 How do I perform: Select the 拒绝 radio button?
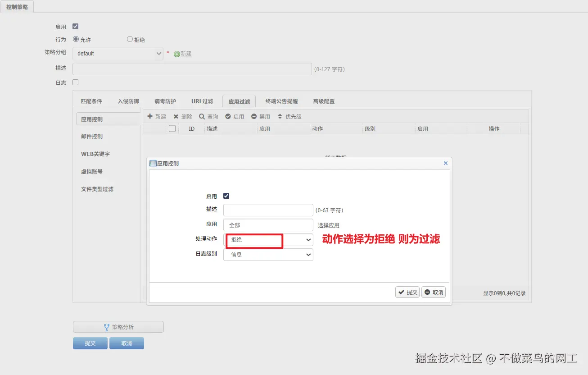(130, 39)
